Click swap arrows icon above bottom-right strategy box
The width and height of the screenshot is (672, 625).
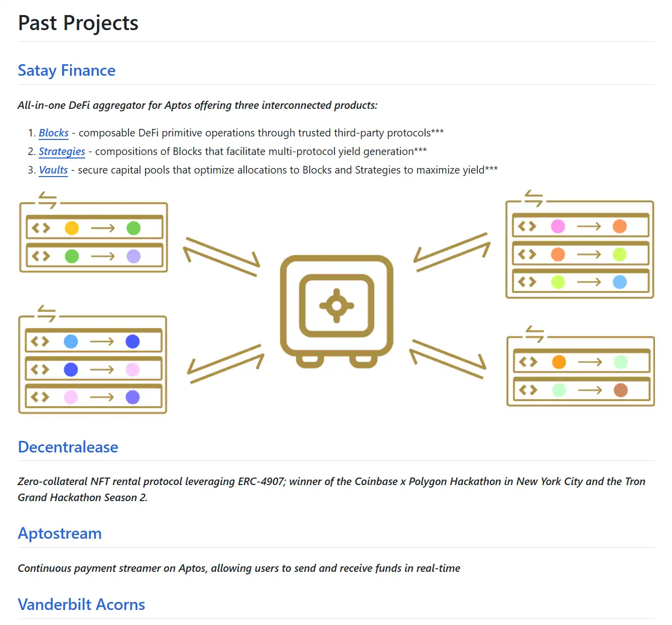(534, 334)
